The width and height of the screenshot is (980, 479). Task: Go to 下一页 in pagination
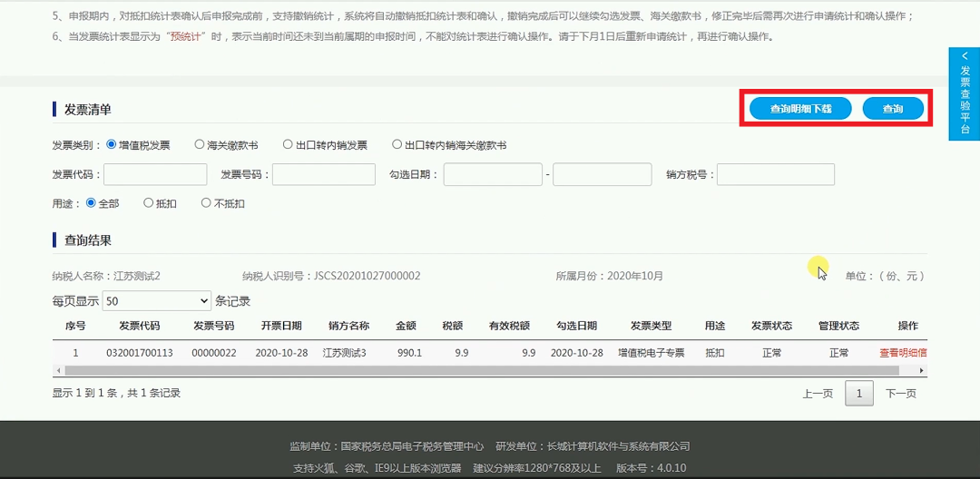pyautogui.click(x=901, y=394)
